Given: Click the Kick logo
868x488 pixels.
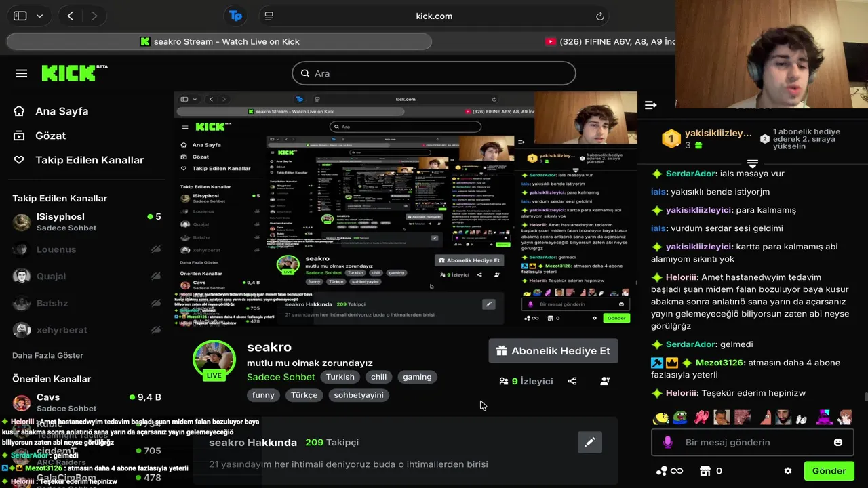Looking at the screenshot, I should (74, 73).
